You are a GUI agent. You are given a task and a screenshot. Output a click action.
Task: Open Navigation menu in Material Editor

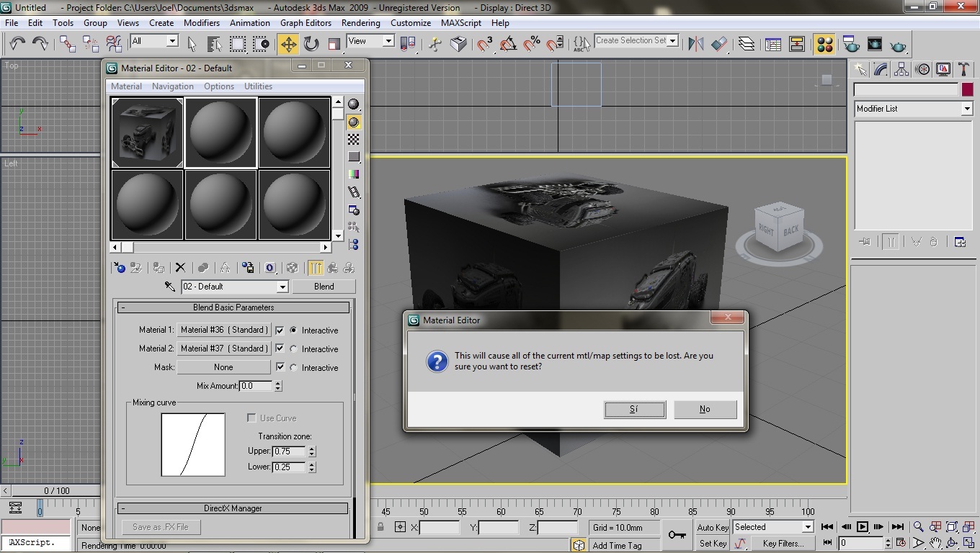tap(173, 86)
